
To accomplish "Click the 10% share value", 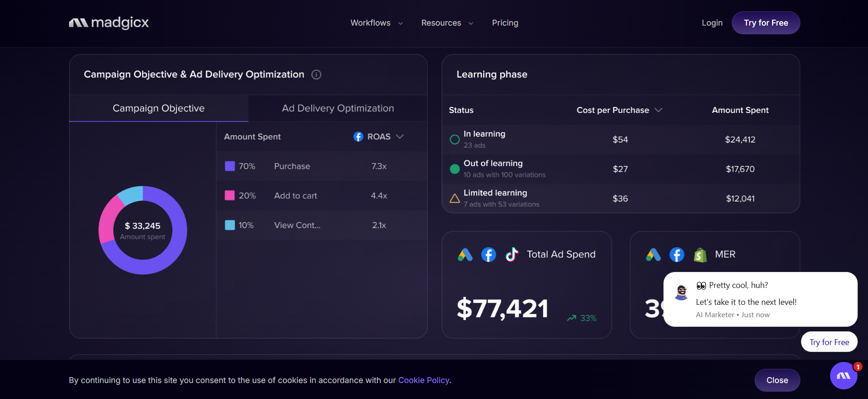I will click(x=246, y=225).
